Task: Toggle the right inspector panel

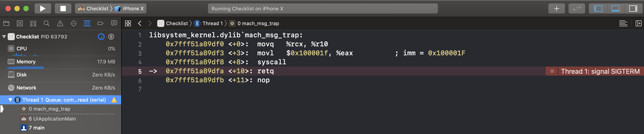Action: [x=633, y=9]
